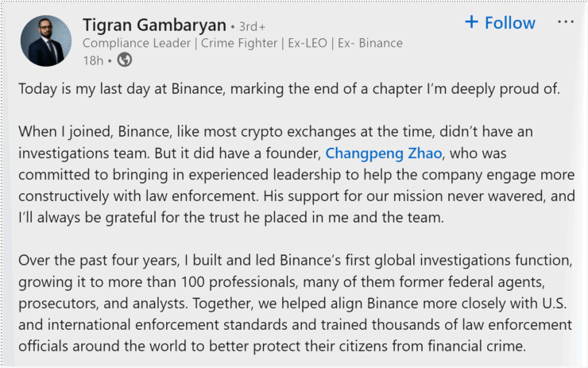The width and height of the screenshot is (588, 368).
Task: Click the Ex-LEO text in the headline
Action: click(x=308, y=43)
